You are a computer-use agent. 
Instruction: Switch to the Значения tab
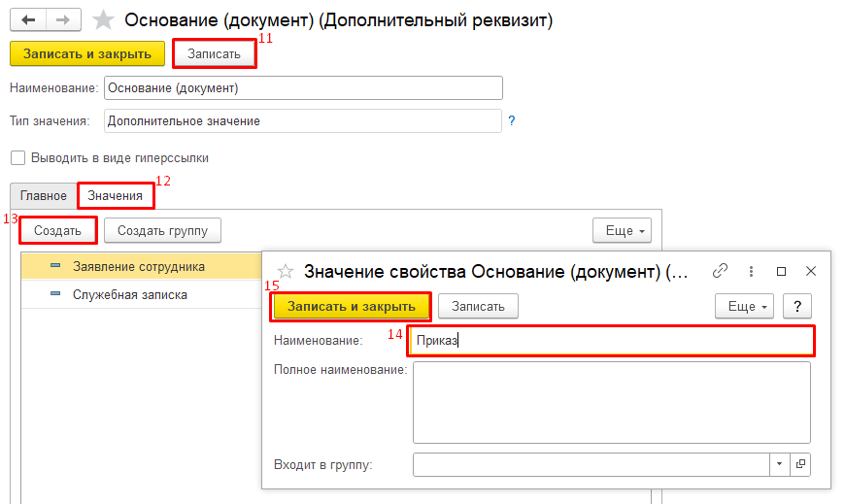116,195
